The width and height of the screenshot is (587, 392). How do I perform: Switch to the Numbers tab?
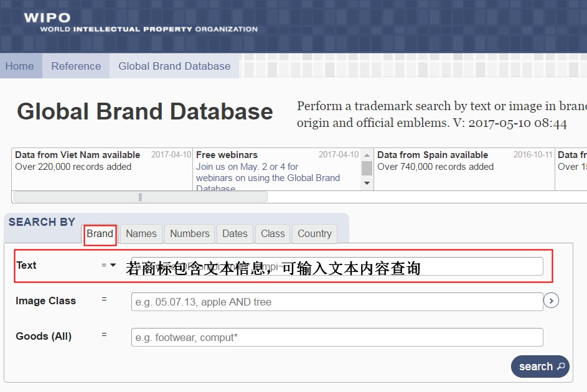[x=190, y=234]
